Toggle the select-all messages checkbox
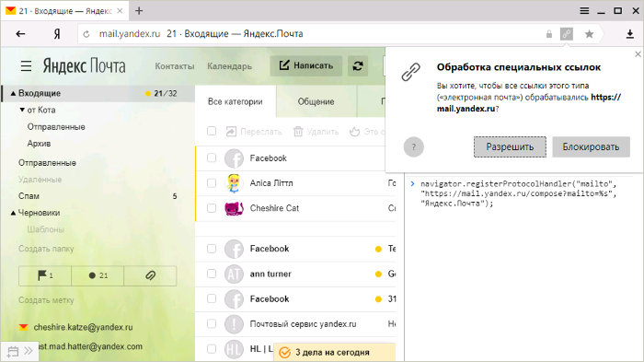Viewport: 644px width, 362px height. [212, 131]
